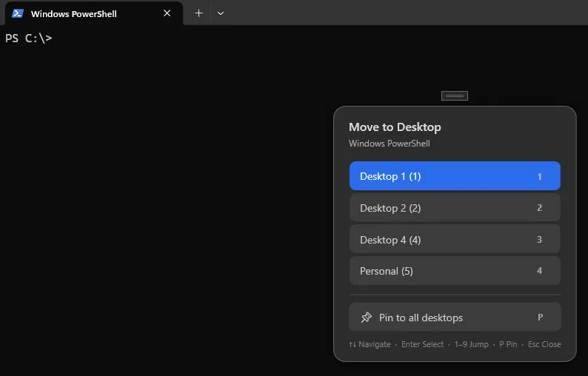Select the Windows PowerShell tab
This screenshot has width=588, height=376.
coord(93,13)
